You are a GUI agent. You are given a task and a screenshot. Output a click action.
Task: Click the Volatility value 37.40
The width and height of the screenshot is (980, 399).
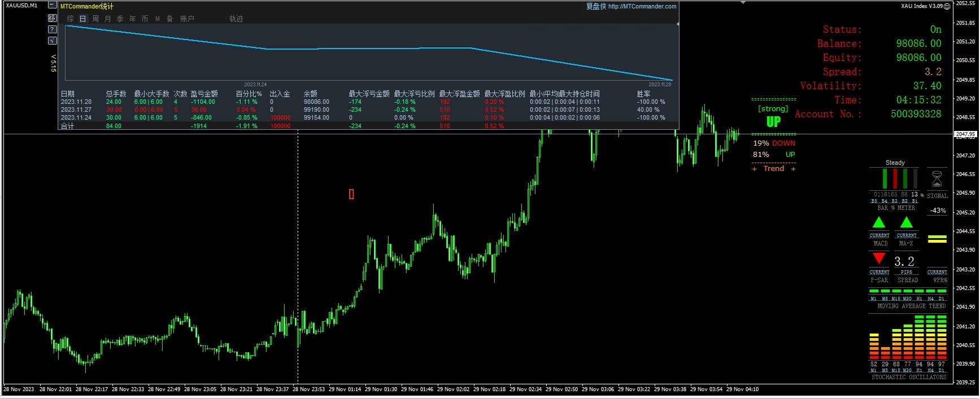[x=927, y=86]
